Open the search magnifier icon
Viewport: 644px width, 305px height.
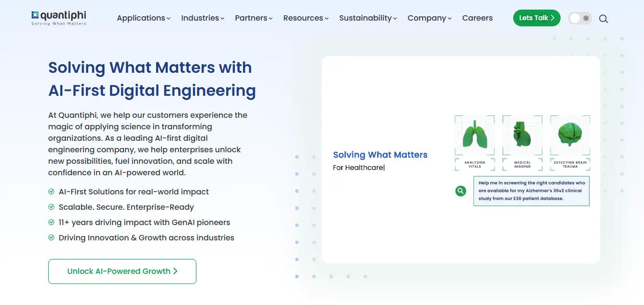tap(603, 19)
